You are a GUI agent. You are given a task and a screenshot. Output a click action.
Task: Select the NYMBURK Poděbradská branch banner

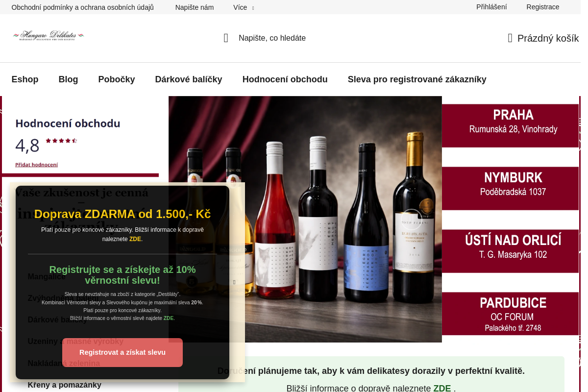510,188
